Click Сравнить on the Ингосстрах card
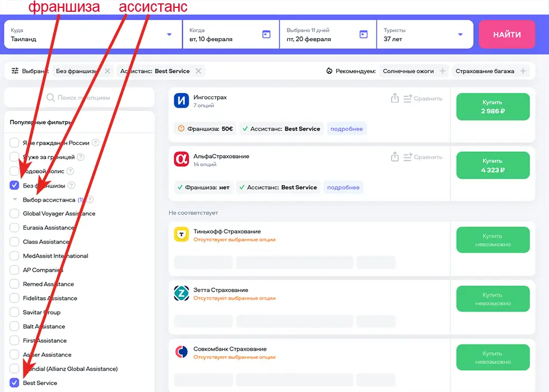 (423, 99)
